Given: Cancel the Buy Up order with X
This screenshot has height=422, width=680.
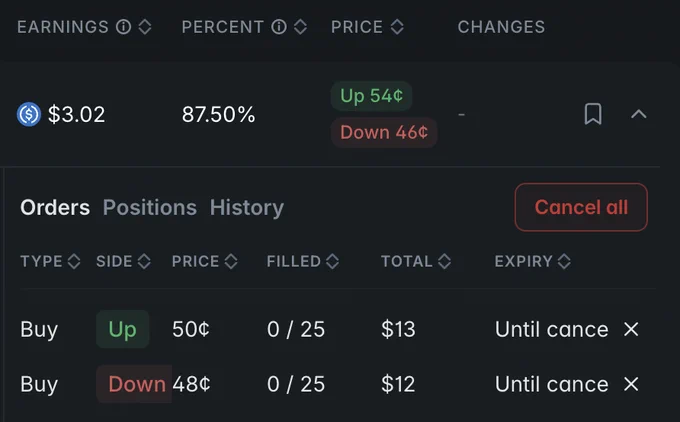Looking at the screenshot, I should pos(631,329).
